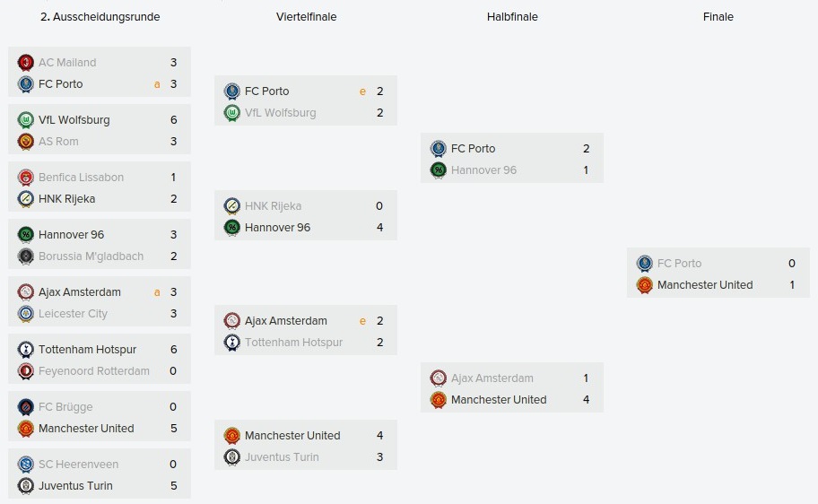Open FC Porto from the Finale match
818x504 pixels.
pos(679,264)
